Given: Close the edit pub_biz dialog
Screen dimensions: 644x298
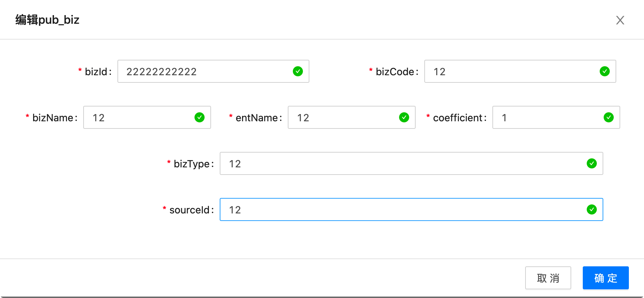Looking at the screenshot, I should (x=620, y=20).
